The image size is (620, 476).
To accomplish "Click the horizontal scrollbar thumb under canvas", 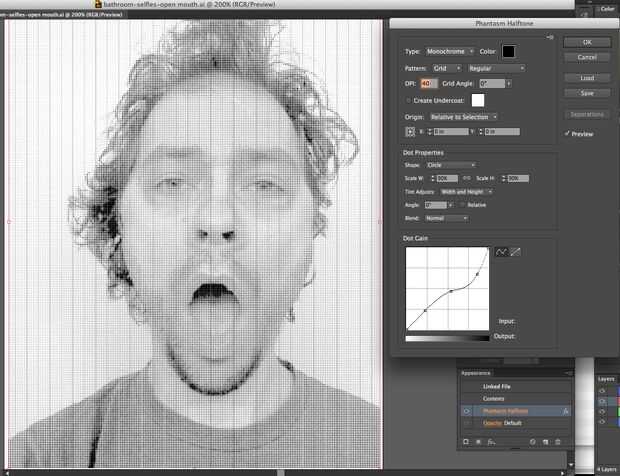I will 280,472.
